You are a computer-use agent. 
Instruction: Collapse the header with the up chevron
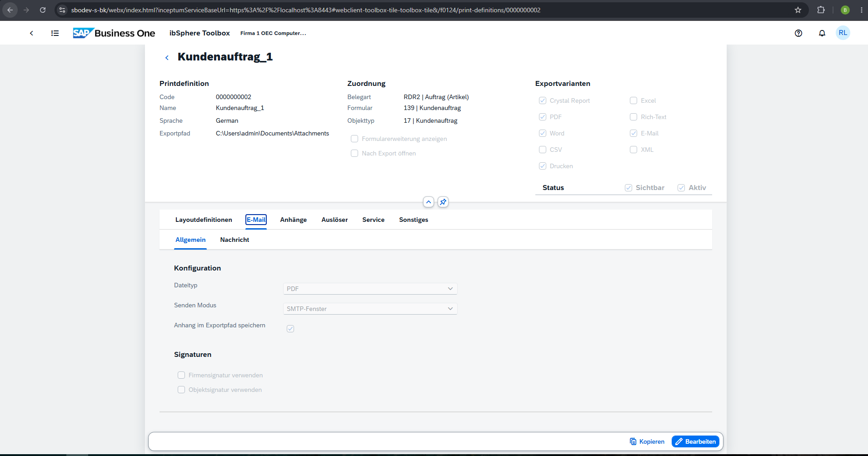(x=429, y=202)
